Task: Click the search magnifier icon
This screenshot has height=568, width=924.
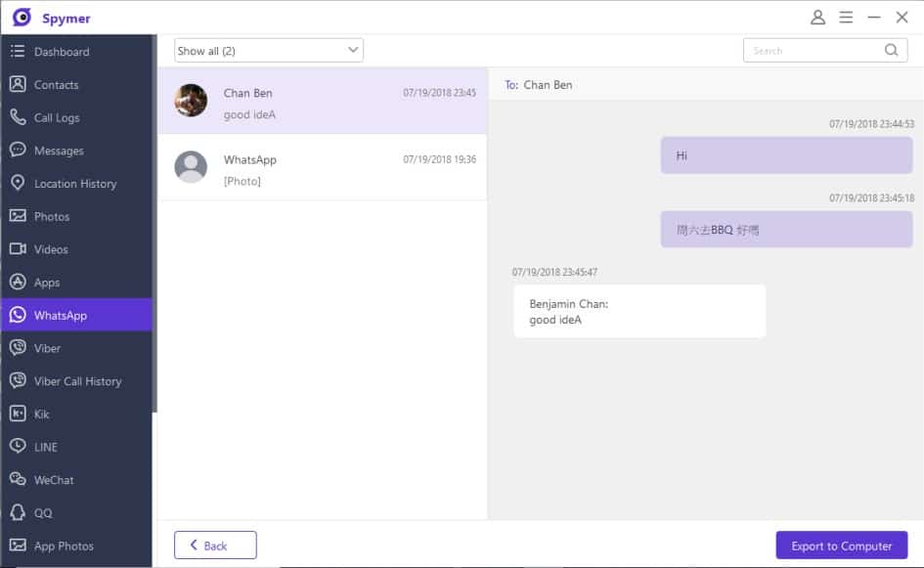Action: point(891,51)
